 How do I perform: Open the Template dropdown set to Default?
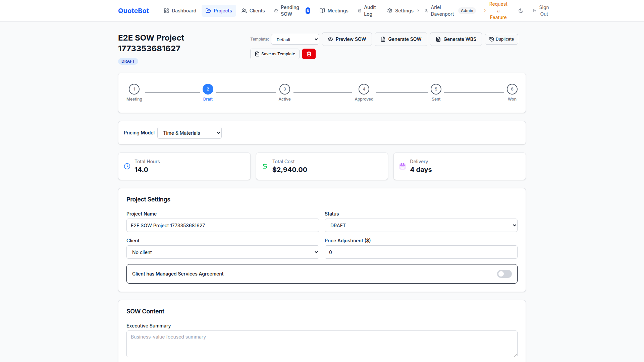coord(295,39)
